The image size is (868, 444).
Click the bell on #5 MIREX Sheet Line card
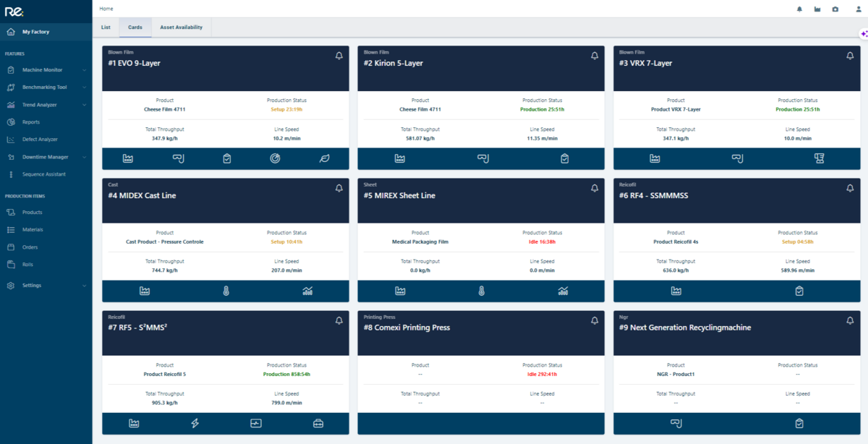(x=595, y=188)
